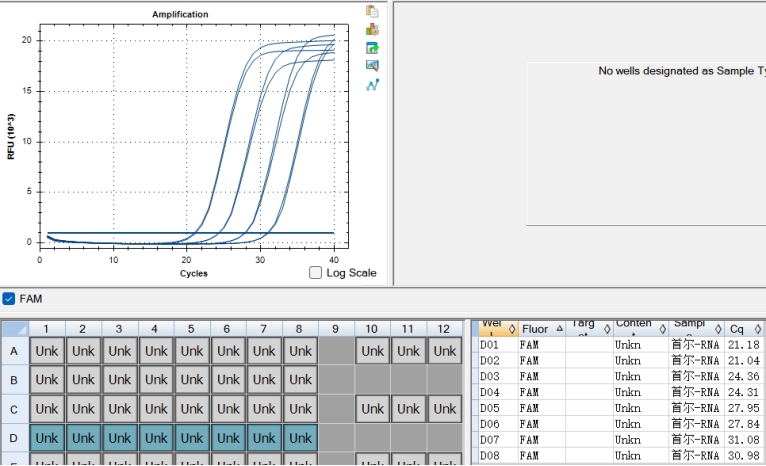Click well B4 Unk

(x=156, y=380)
